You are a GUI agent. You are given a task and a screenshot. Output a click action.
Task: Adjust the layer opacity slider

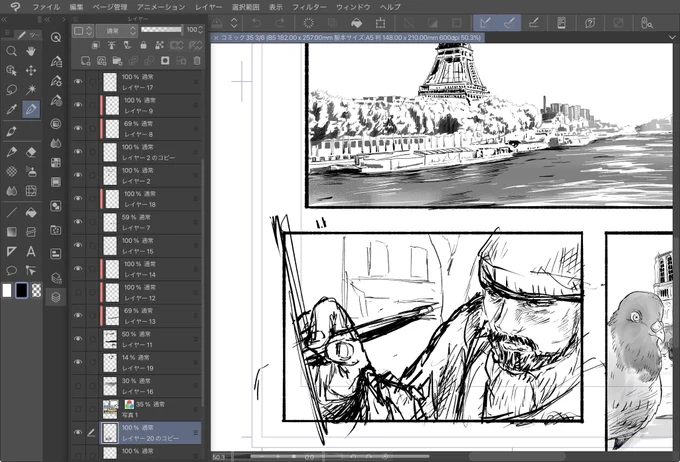(161, 29)
